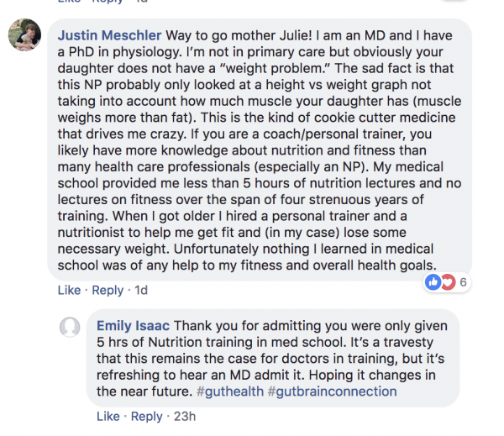
Task: Click the cut-off reaction pill at top right
Action: pos(455,1)
